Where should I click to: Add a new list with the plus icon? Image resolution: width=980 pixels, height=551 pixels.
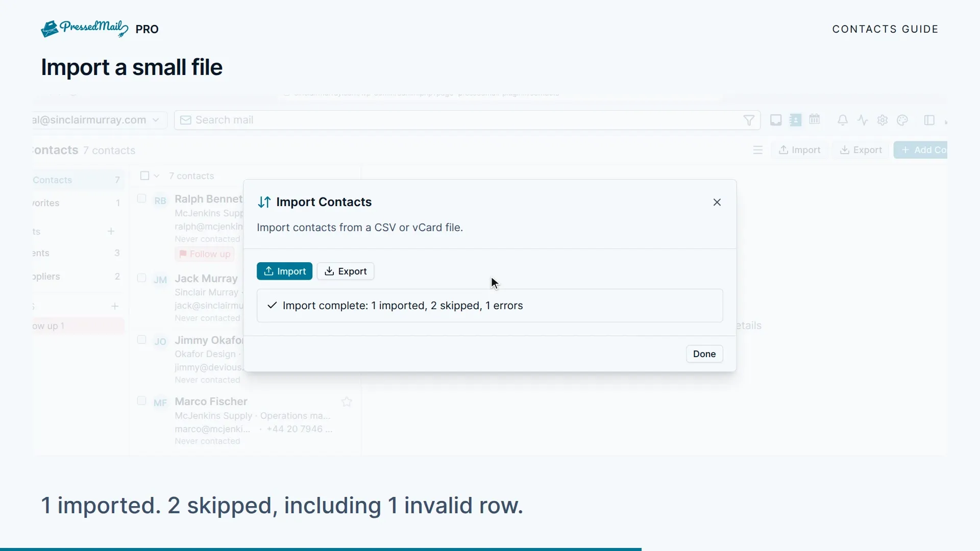(111, 232)
